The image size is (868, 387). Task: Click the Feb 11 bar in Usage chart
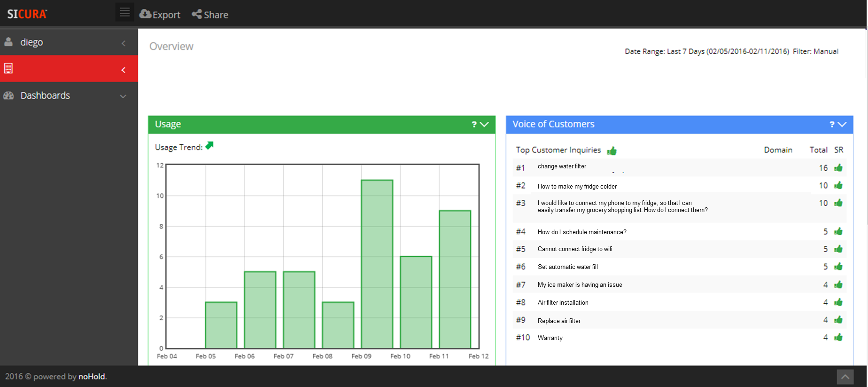coord(455,279)
